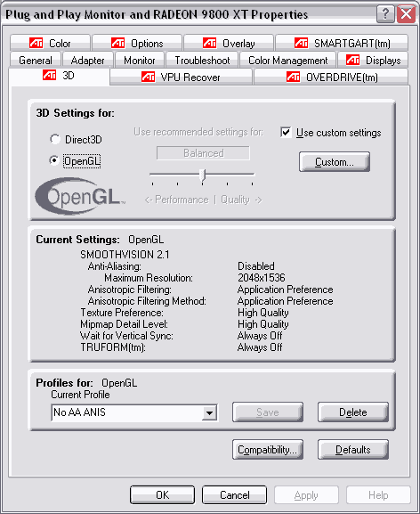Click the Performance/Quality slider thumb
The image size is (420, 514).
(x=203, y=175)
